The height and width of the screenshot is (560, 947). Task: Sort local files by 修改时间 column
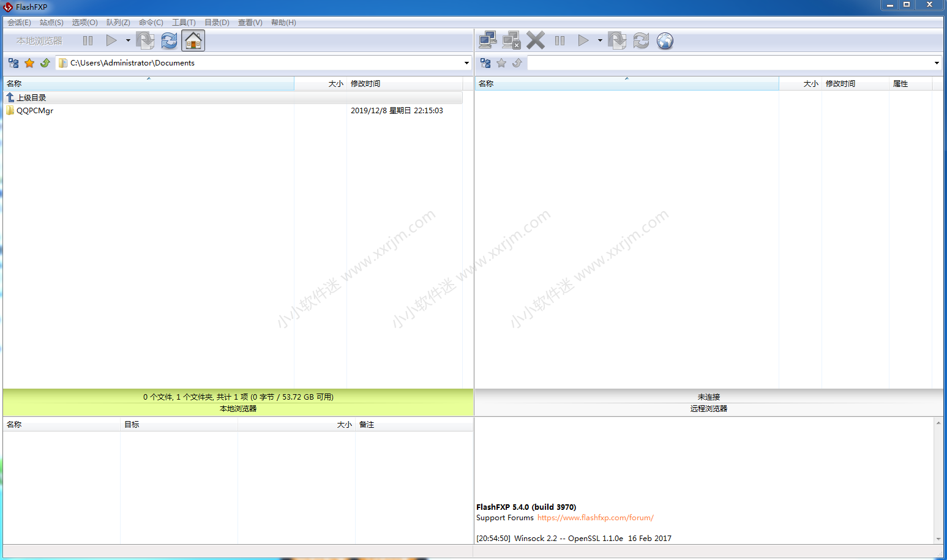365,84
